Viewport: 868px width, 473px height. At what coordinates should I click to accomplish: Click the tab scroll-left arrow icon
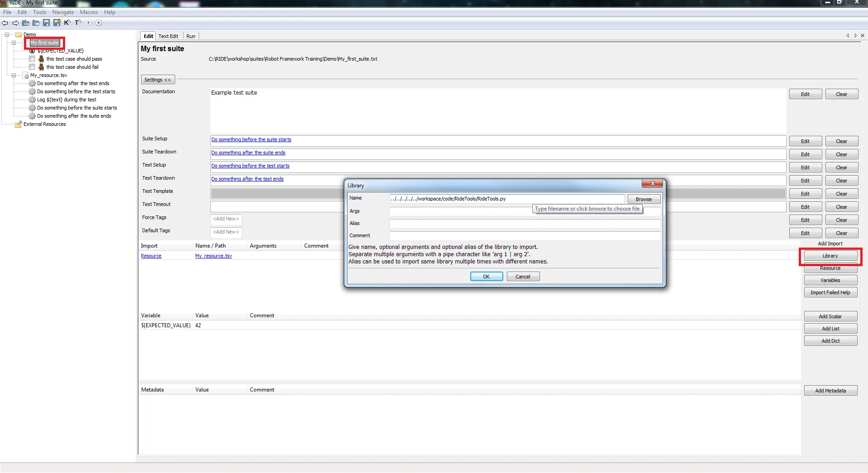point(848,36)
